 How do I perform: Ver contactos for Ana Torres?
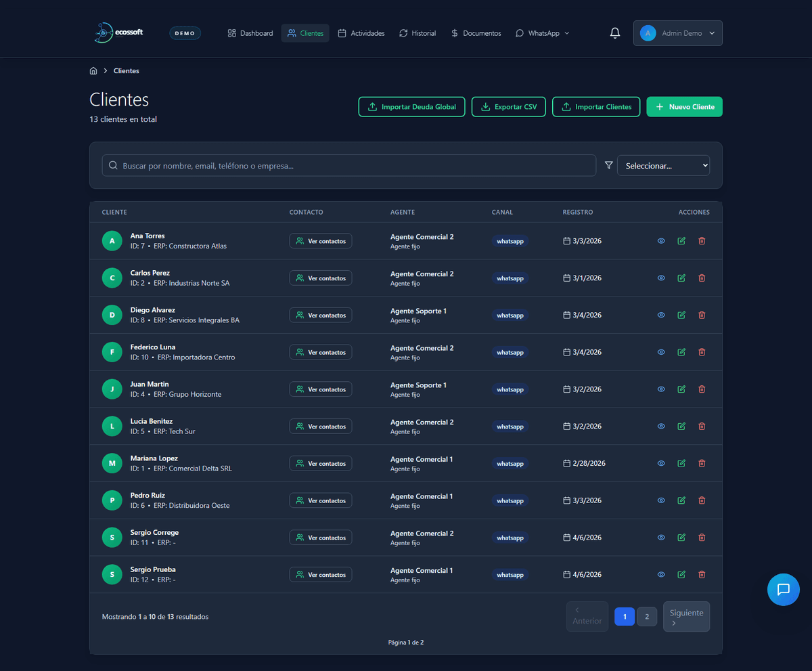(321, 241)
